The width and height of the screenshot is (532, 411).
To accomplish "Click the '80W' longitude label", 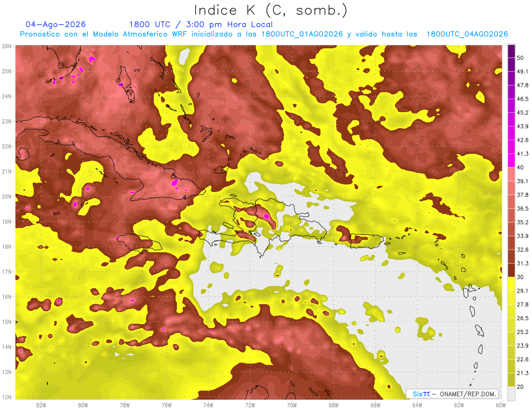I will (x=83, y=405).
